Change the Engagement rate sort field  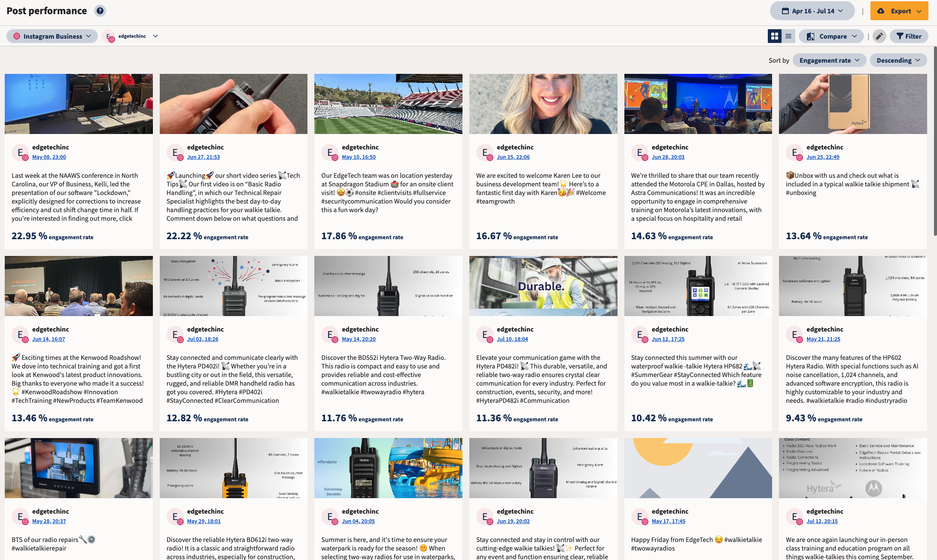pyautogui.click(x=829, y=60)
